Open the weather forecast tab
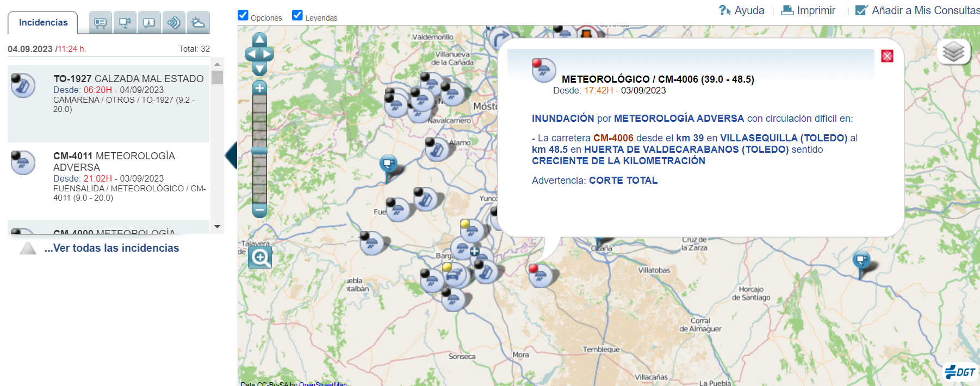This screenshot has width=980, height=386. [198, 22]
